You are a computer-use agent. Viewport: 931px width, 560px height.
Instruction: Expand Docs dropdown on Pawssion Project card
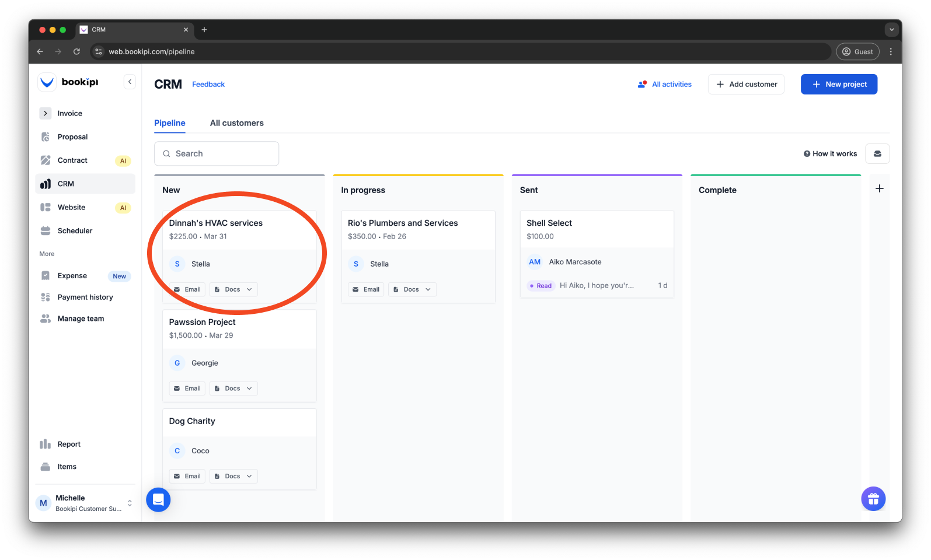click(x=233, y=388)
